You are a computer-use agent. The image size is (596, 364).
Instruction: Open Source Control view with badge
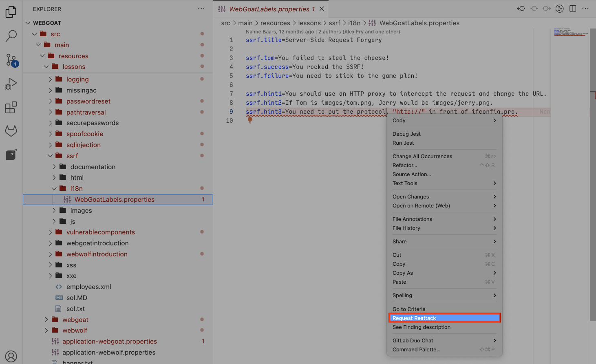click(11, 60)
